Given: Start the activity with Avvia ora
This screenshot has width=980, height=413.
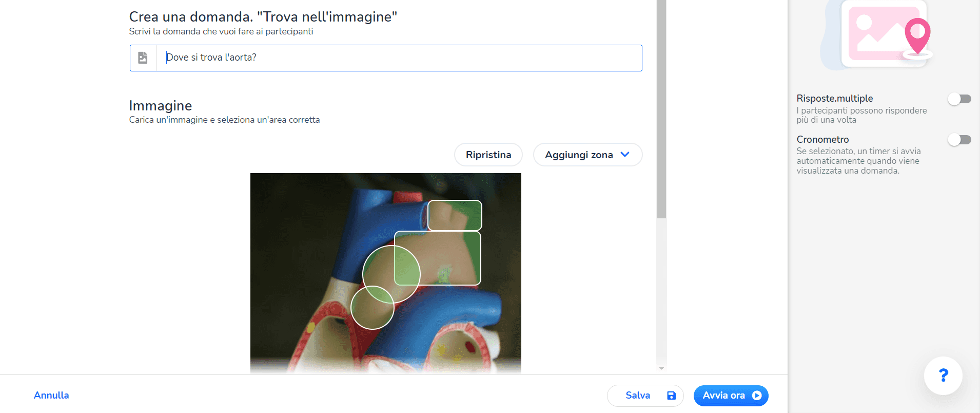Looking at the screenshot, I should pyautogui.click(x=731, y=396).
